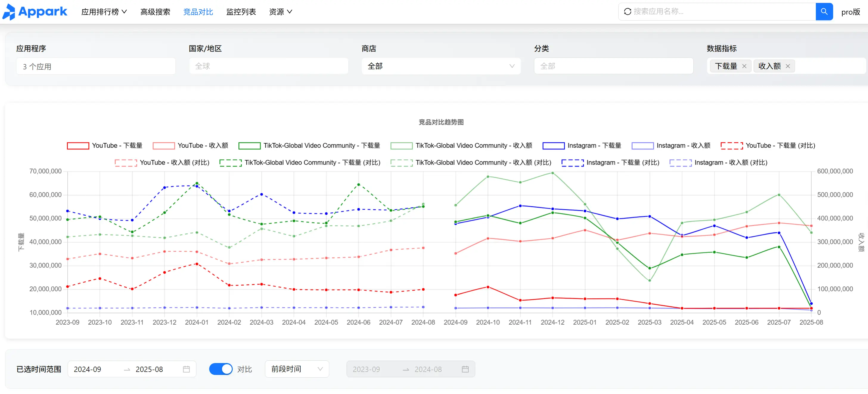Click the Appark logo icon
This screenshot has width=868, height=394.
tap(9, 12)
